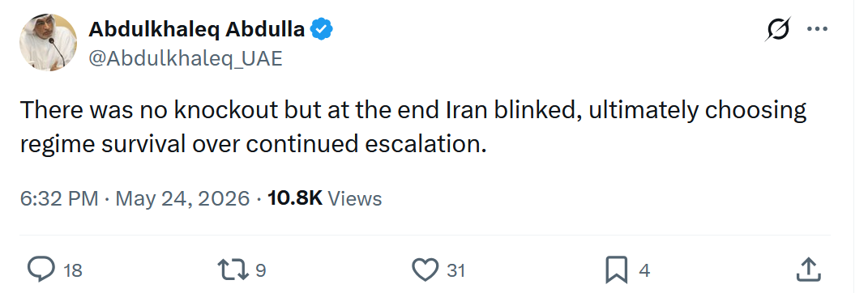Click the word Views beside 10.8K
The image size is (868, 293).
(x=355, y=198)
